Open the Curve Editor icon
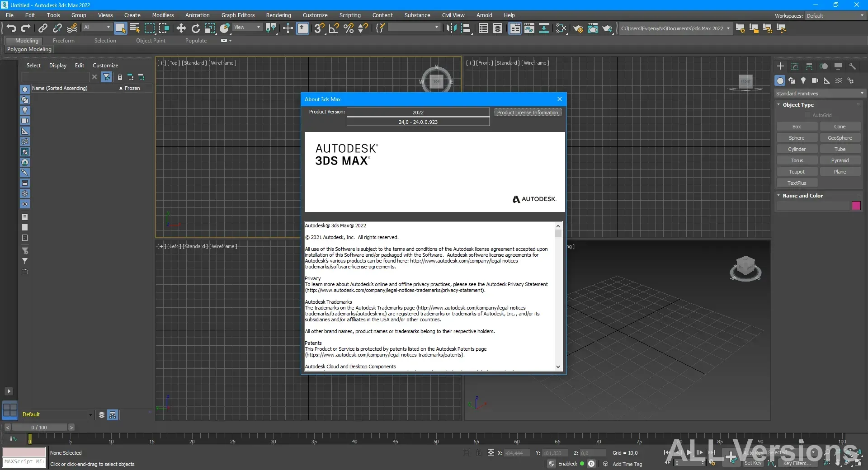 529,28
